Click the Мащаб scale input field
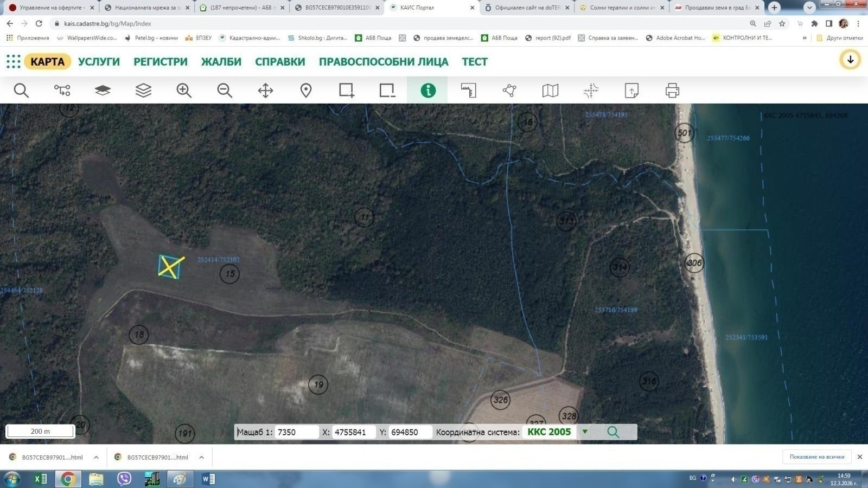 click(x=296, y=432)
